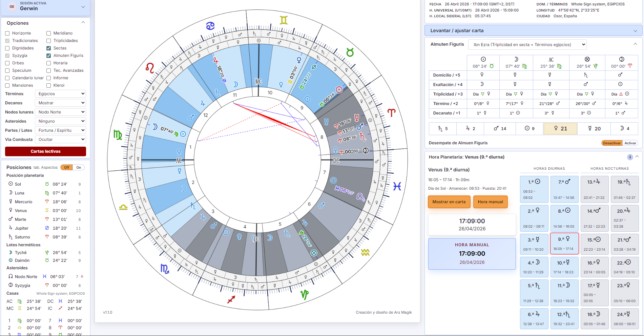This screenshot has width=644, height=336.
Task: Expand the Levantar / ajustar carta panel
Action: pyautogui.click(x=533, y=30)
